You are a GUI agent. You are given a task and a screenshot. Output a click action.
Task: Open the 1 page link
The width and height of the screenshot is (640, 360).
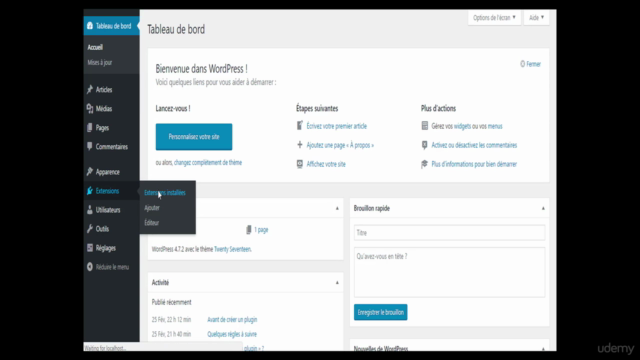point(261,230)
